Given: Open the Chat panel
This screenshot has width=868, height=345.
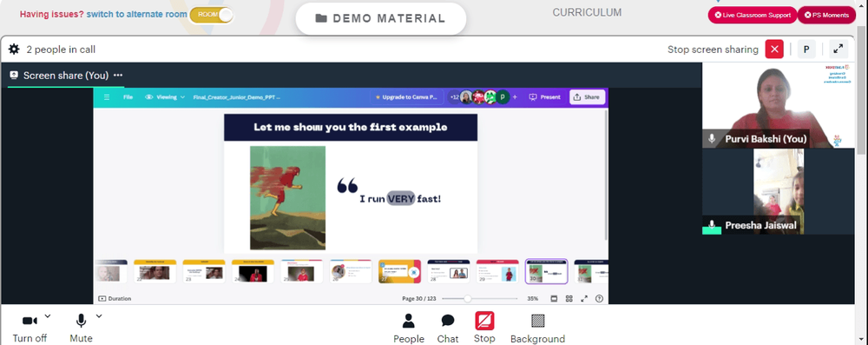Looking at the screenshot, I should pyautogui.click(x=448, y=328).
